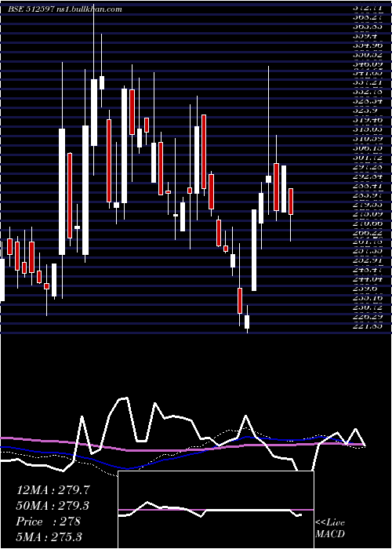Viewport: 392px width, 549px height.
Task: Click the Price : 278 value
Action: (x=49, y=522)
